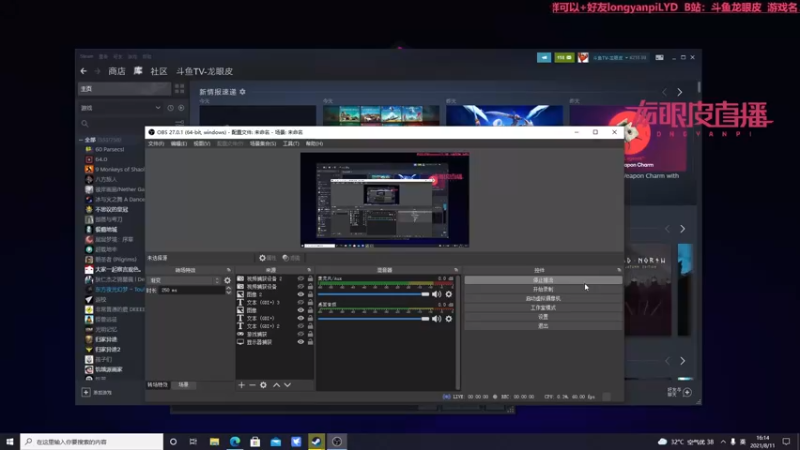Toggle lock on 游戏捕获 source

310,334
